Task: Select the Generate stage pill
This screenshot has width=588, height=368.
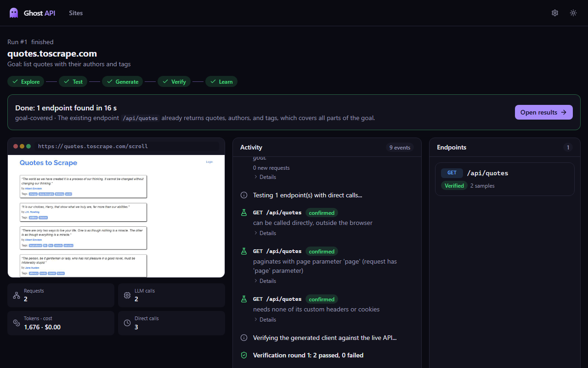Action: click(122, 81)
